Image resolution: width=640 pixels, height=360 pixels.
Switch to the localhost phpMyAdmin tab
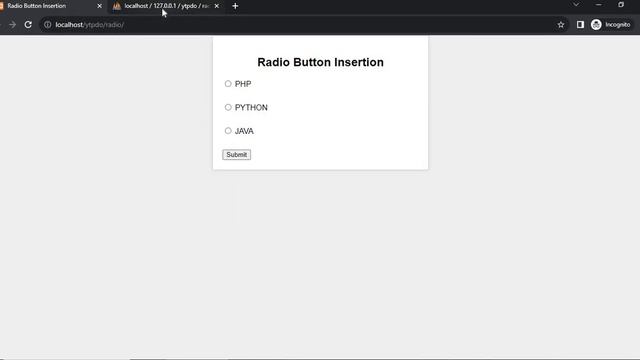[x=167, y=6]
